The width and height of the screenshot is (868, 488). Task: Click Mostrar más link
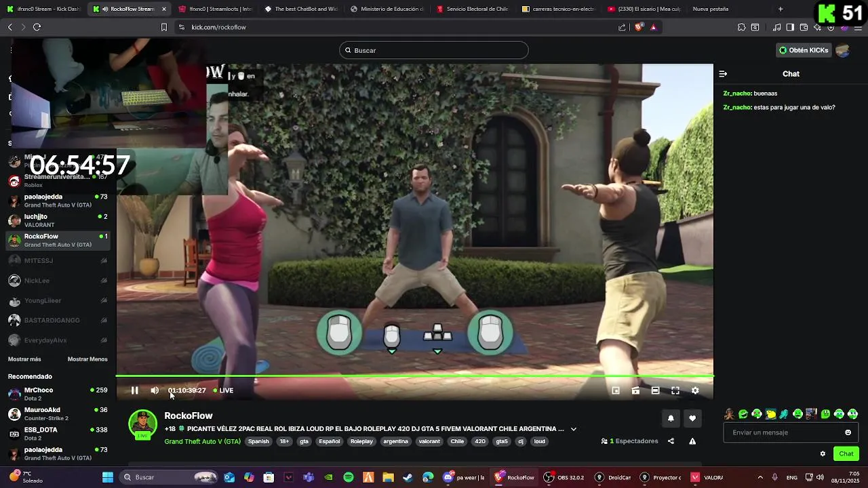[x=24, y=359]
